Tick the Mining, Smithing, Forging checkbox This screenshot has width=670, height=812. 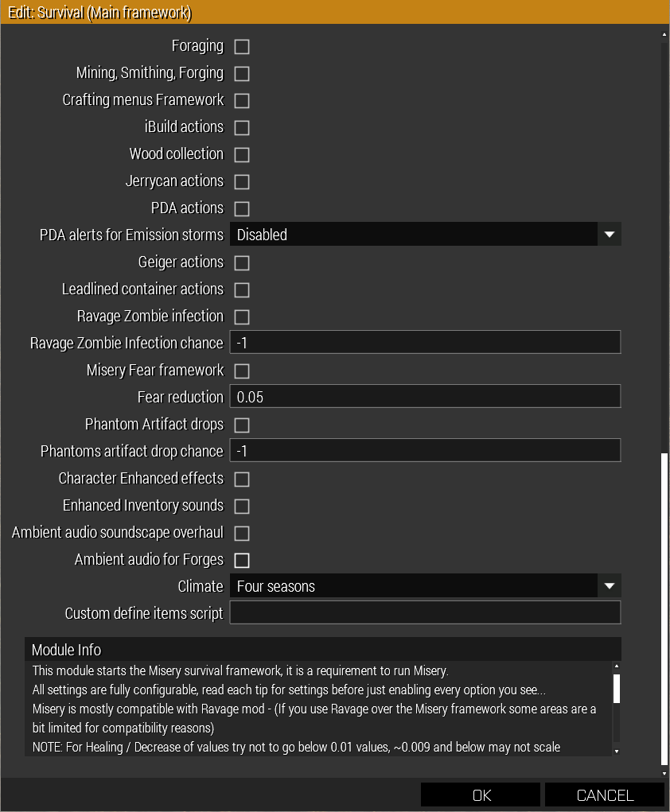pyautogui.click(x=242, y=74)
